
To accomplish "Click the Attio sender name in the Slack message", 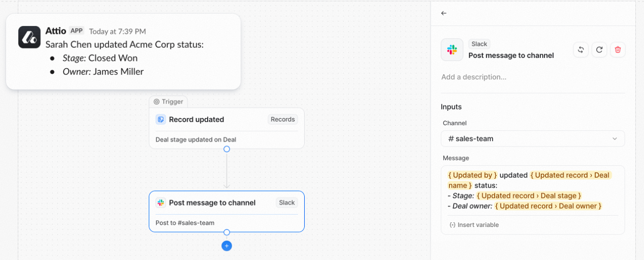I will pos(56,31).
